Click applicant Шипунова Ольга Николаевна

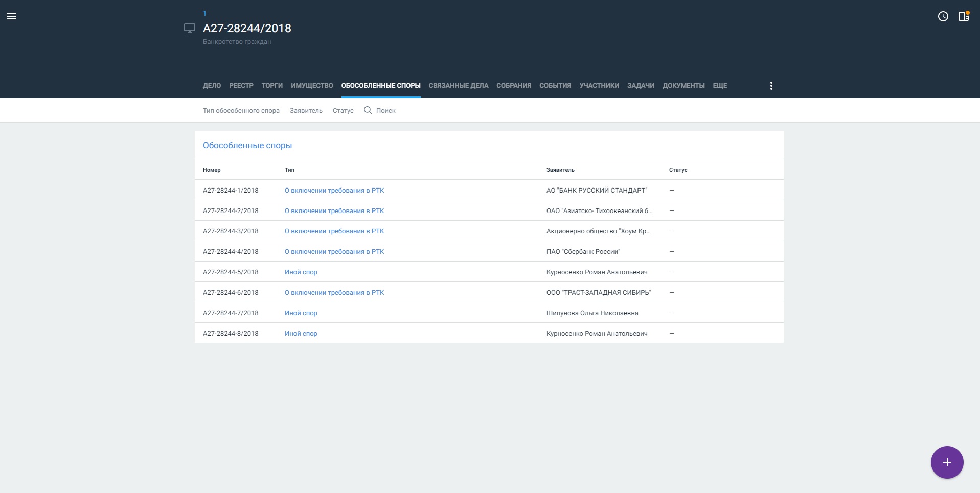[x=592, y=313]
